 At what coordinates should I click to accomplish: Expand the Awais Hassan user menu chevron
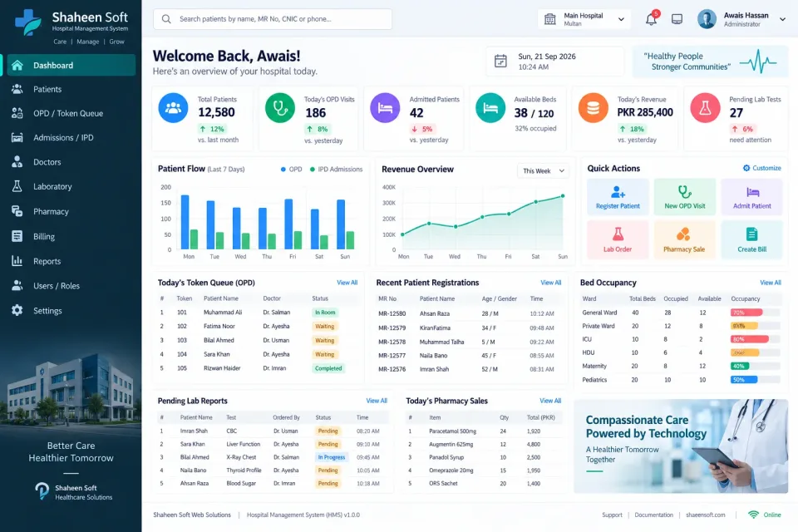point(783,19)
